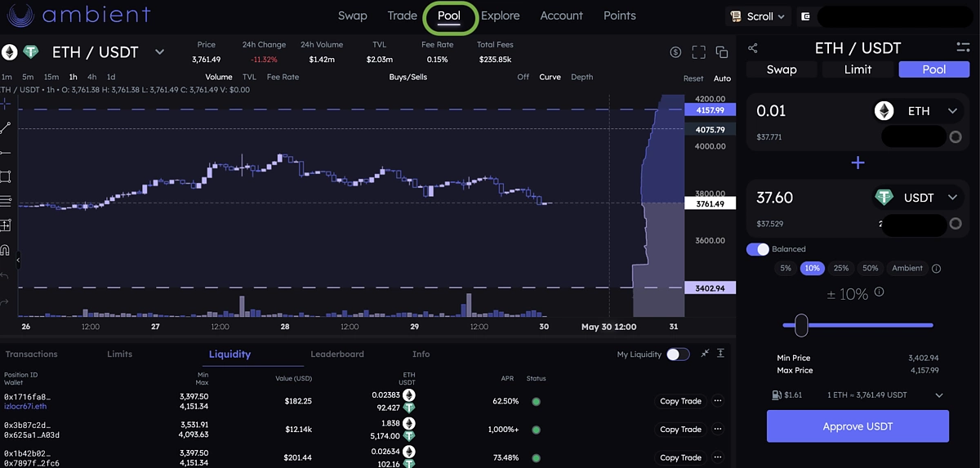Switch to the Leaderboard table tab
The width and height of the screenshot is (980, 468).
point(337,354)
